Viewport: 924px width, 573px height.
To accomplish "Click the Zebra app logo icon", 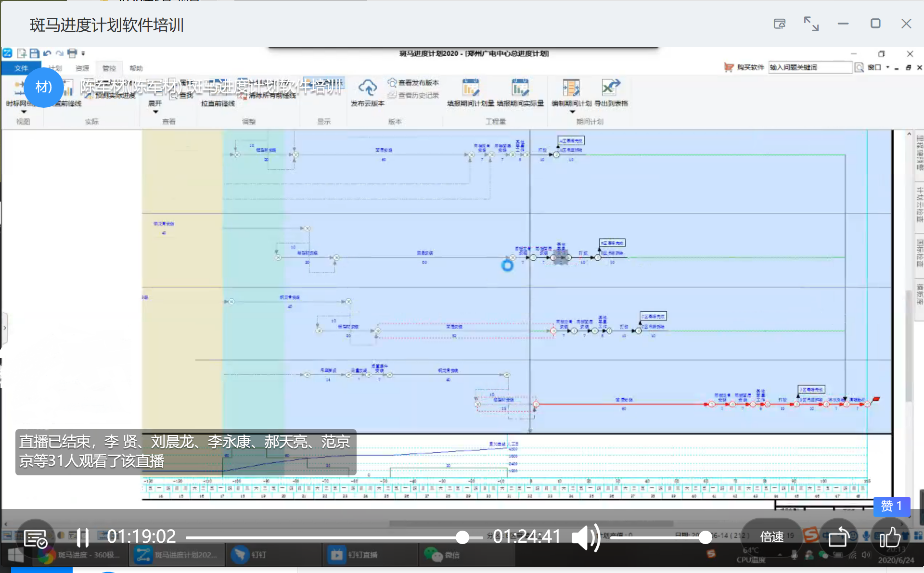I will click(x=8, y=53).
